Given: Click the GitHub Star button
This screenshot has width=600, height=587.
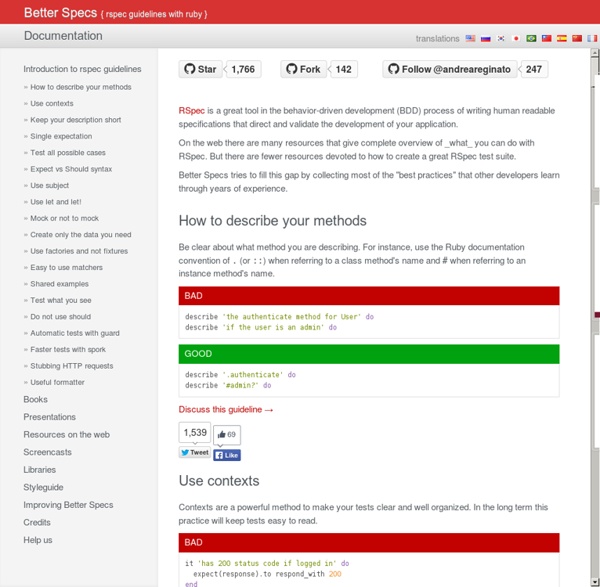Looking at the screenshot, I should click(x=200, y=69).
